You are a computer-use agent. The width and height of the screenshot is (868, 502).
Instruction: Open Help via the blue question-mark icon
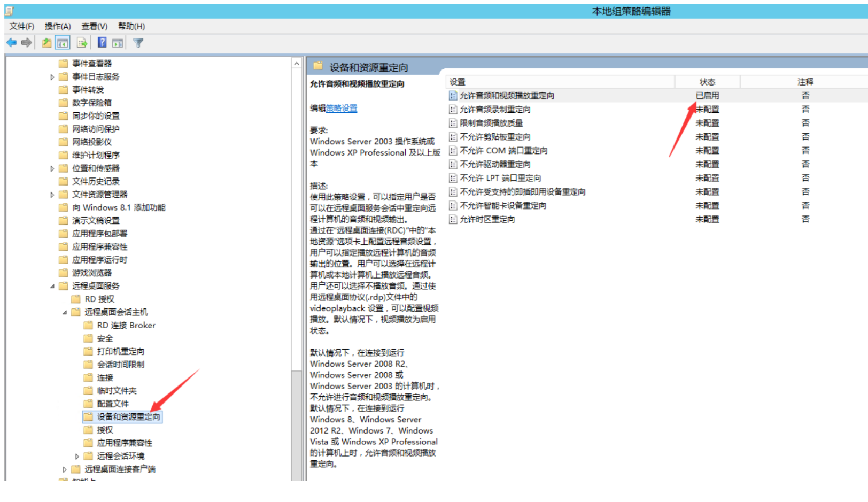coord(102,43)
